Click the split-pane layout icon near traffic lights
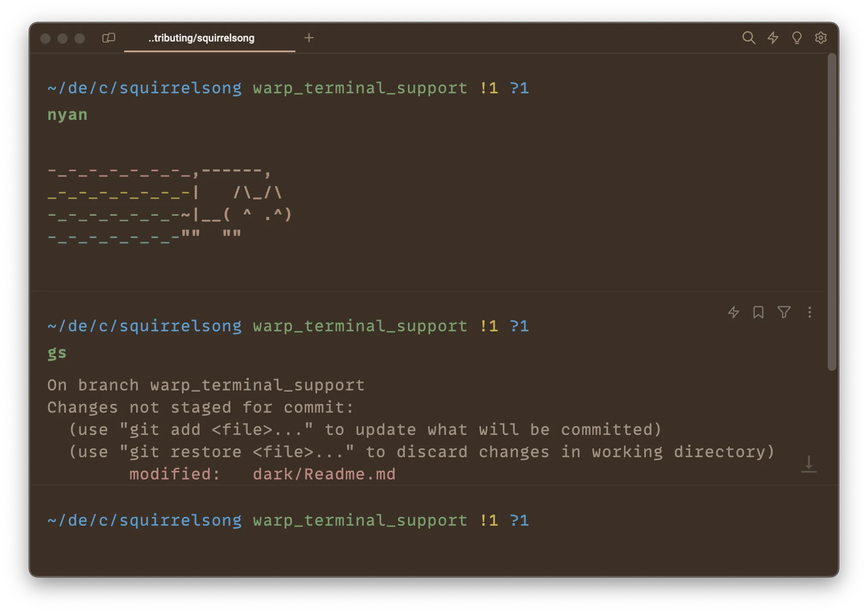 108,38
